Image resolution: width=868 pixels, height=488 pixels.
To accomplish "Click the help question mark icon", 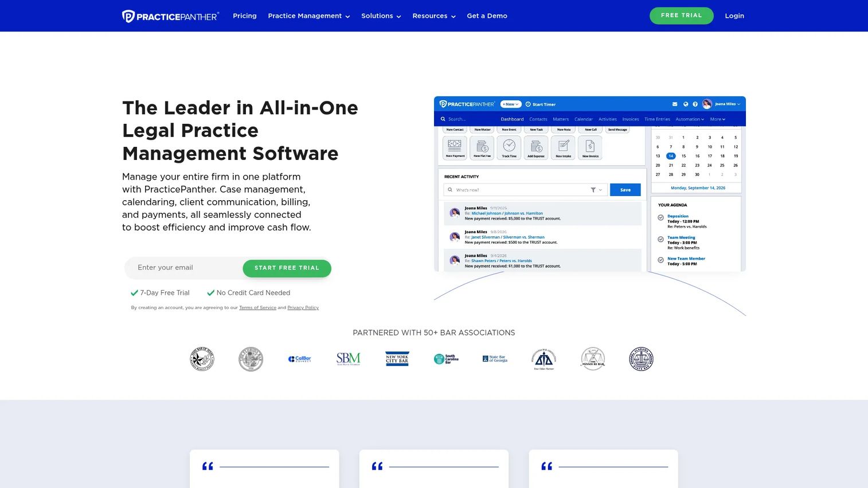I will pos(695,104).
